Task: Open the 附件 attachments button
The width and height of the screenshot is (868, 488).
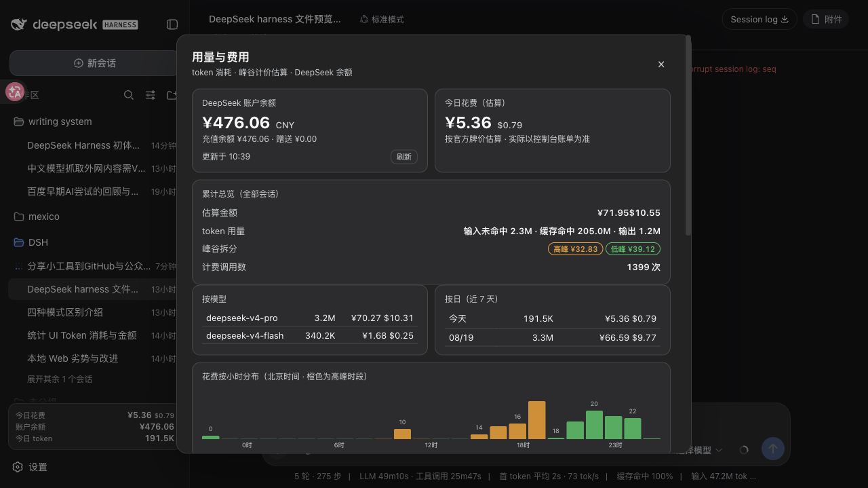Action: pyautogui.click(x=826, y=19)
